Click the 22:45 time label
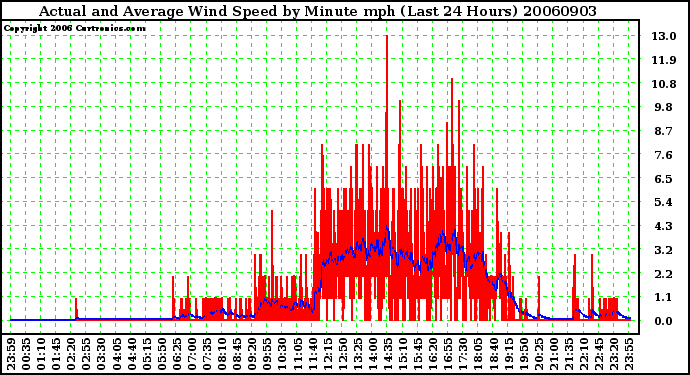This screenshot has width=690, height=375. click(x=599, y=354)
